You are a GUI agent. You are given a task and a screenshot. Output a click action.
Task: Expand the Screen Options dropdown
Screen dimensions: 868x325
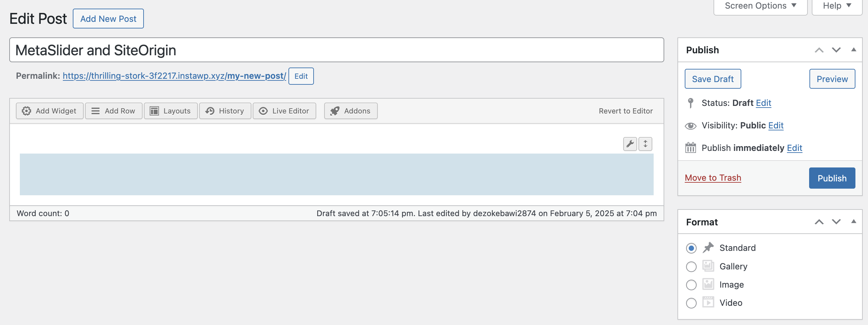[760, 6]
